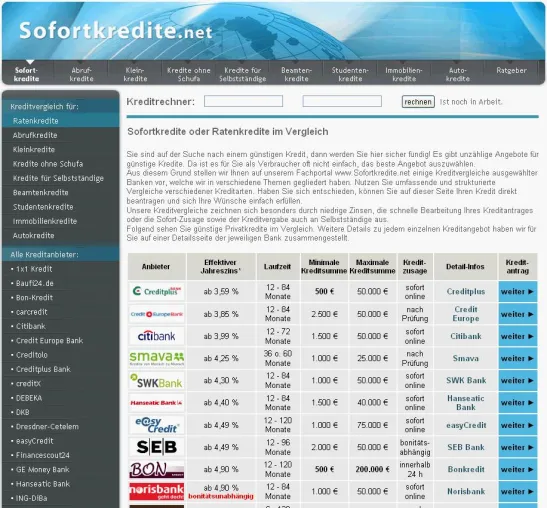Open Credit Europe Bank sidebar link
547x508 pixels.
tap(50, 341)
